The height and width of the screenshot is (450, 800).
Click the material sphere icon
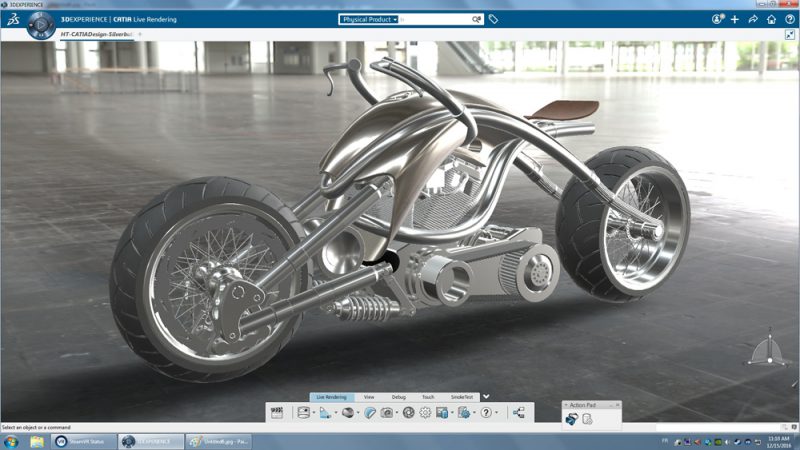(348, 413)
